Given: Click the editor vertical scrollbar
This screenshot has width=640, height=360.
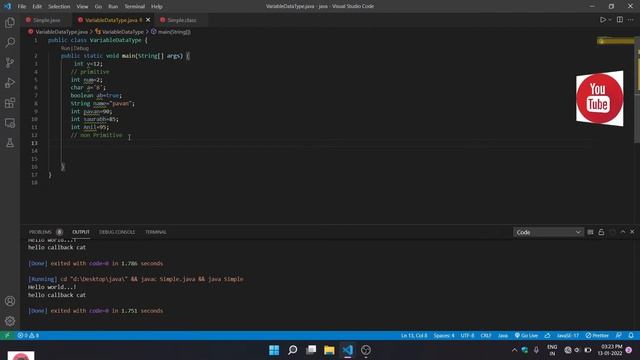Looking at the screenshot, I should [x=638, y=90].
